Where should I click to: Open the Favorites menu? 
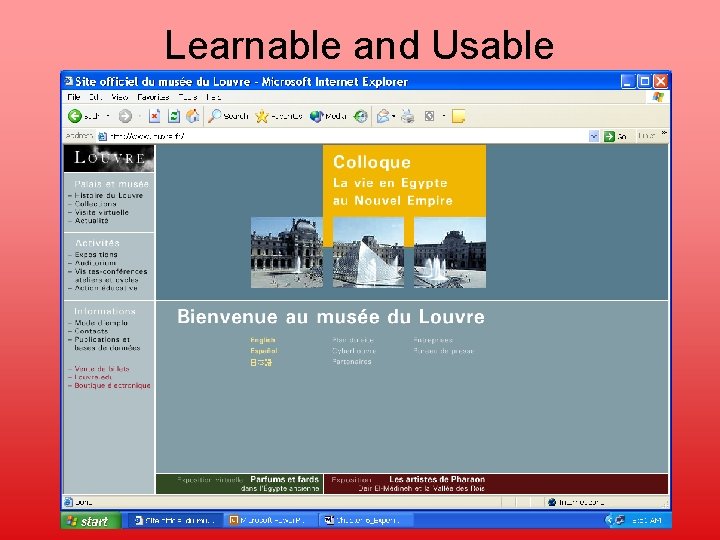click(153, 97)
